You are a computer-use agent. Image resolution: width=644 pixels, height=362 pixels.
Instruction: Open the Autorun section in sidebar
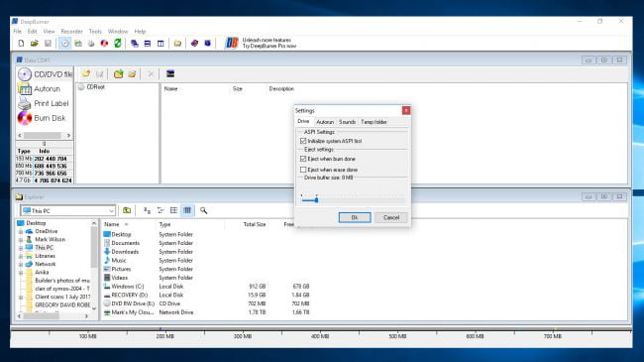click(x=40, y=89)
